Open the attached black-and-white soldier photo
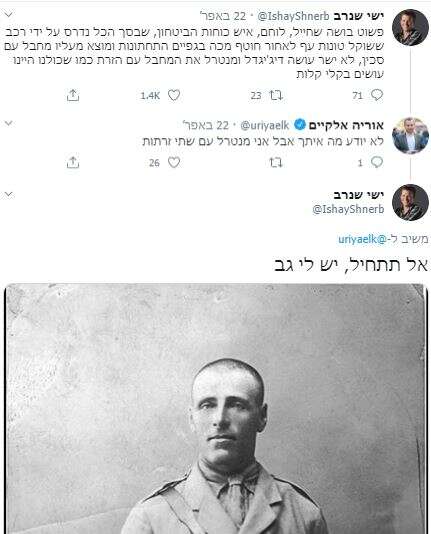Screen dimensions: 431x534 (216, 409)
